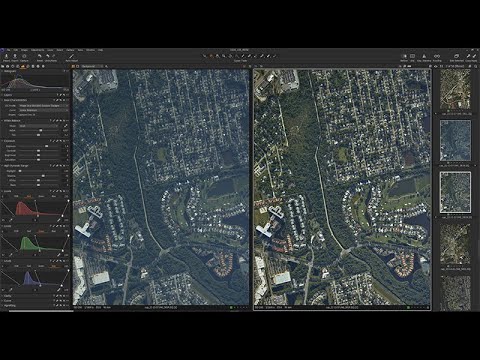Pick shadow eyedropper in green Levels panel
The width and height of the screenshot is (480, 360).
click(11, 255)
